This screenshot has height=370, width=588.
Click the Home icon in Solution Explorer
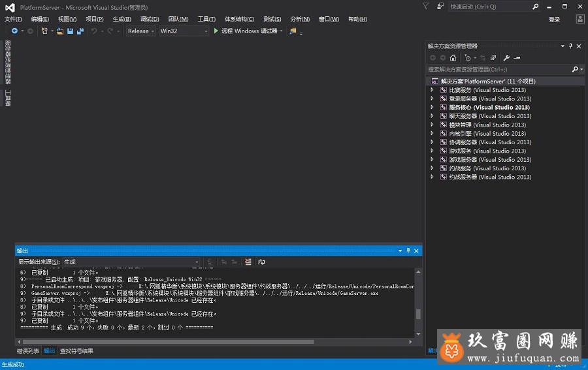[x=453, y=57]
